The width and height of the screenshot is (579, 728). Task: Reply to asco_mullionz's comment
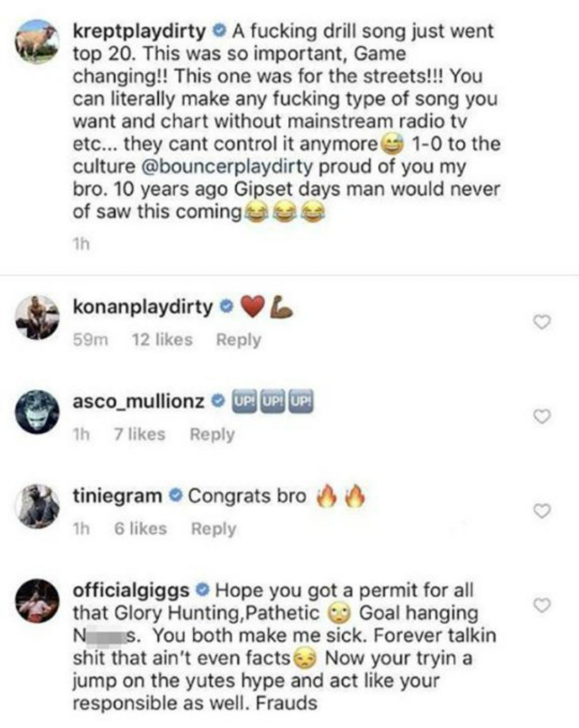(x=212, y=435)
